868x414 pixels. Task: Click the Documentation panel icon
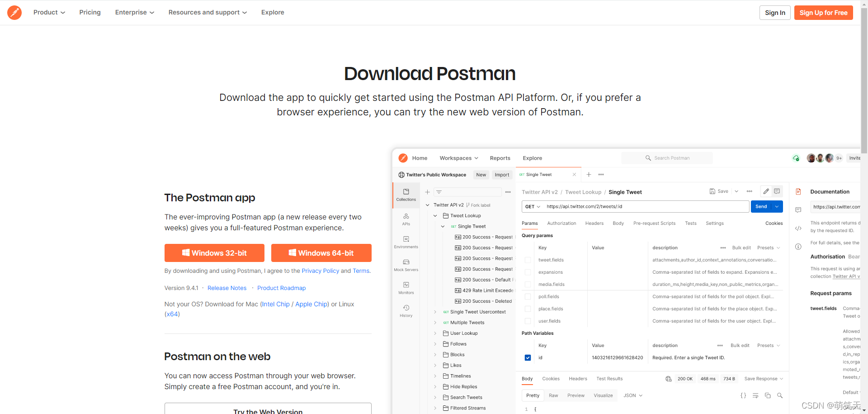[x=798, y=192]
